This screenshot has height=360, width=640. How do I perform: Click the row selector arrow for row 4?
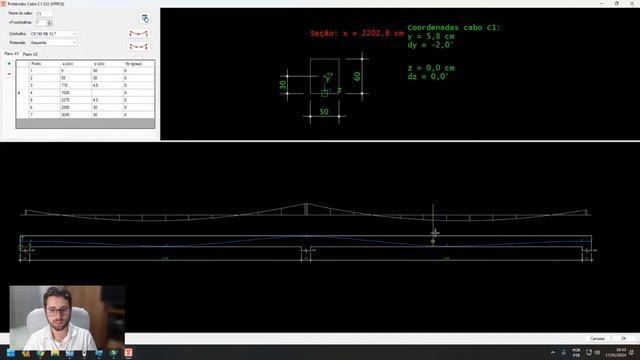19,93
